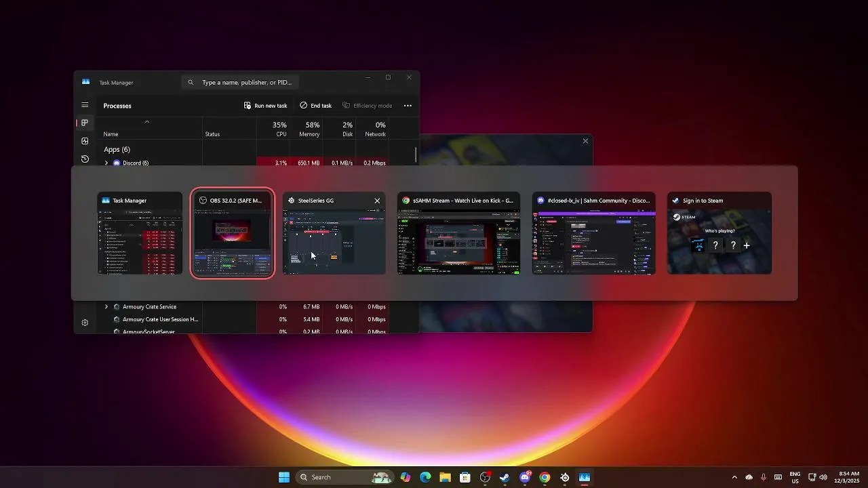Expand the Discord (6) process group
Image resolution: width=868 pixels, height=488 pixels.
click(106, 163)
